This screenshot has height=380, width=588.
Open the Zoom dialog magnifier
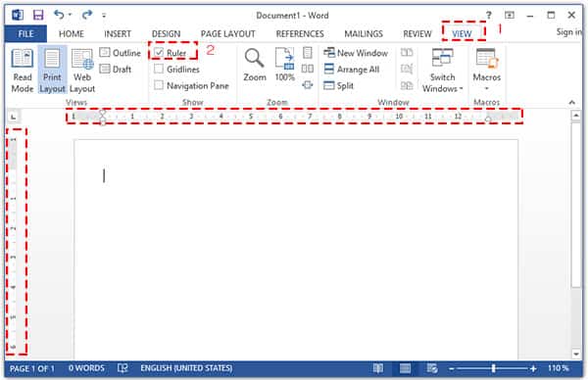point(255,66)
